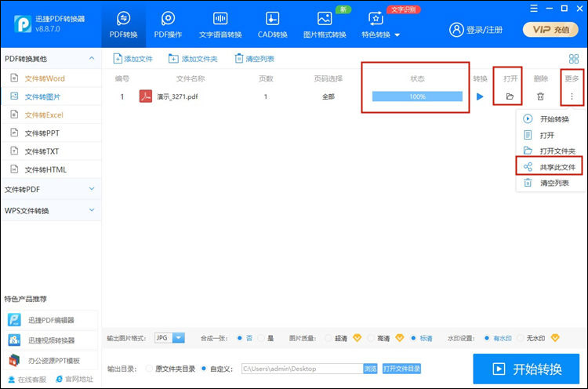Viewport: 588px width, 389px height.
Task: Open the 迅捷PDF编辑器 recommendation
Action: click(51, 320)
